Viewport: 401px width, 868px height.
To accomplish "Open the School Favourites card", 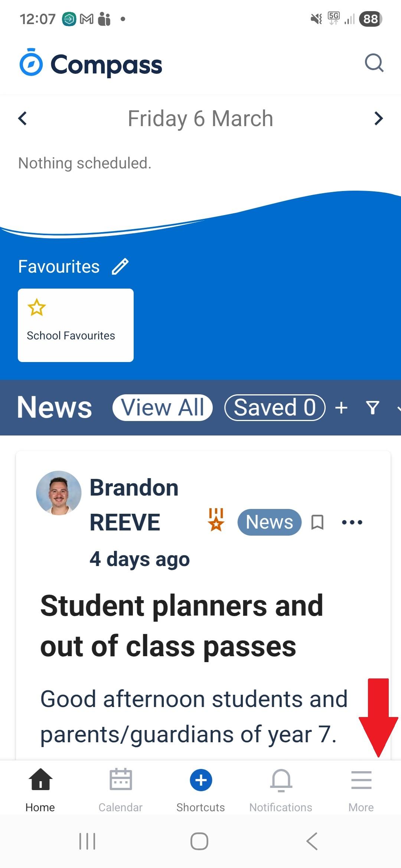I will coord(76,325).
